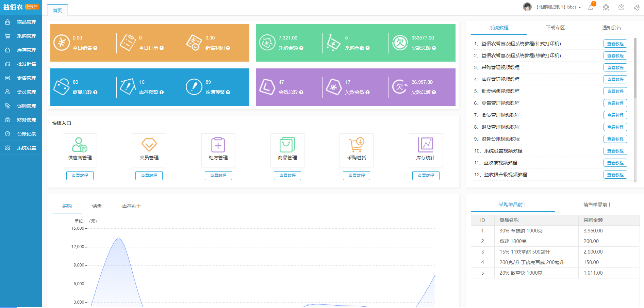The width and height of the screenshot is (644, 308).
Task: Open the 供应商管理 shortcut icon
Action: tap(80, 145)
